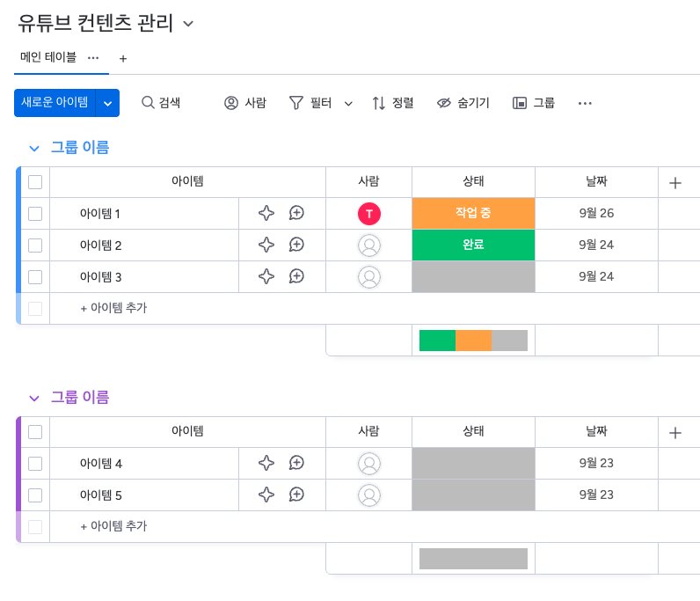Image resolution: width=700 pixels, height=601 pixels.
Task: Expand the board title 유튜브 컨텐츠 관리 dropdown
Action: pyautogui.click(x=187, y=24)
